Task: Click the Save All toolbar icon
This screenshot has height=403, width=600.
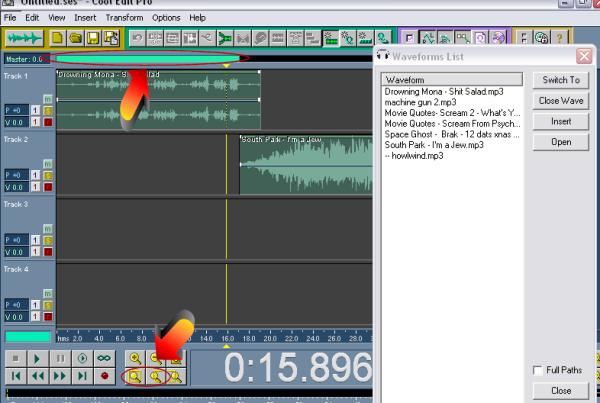Action: pos(111,38)
